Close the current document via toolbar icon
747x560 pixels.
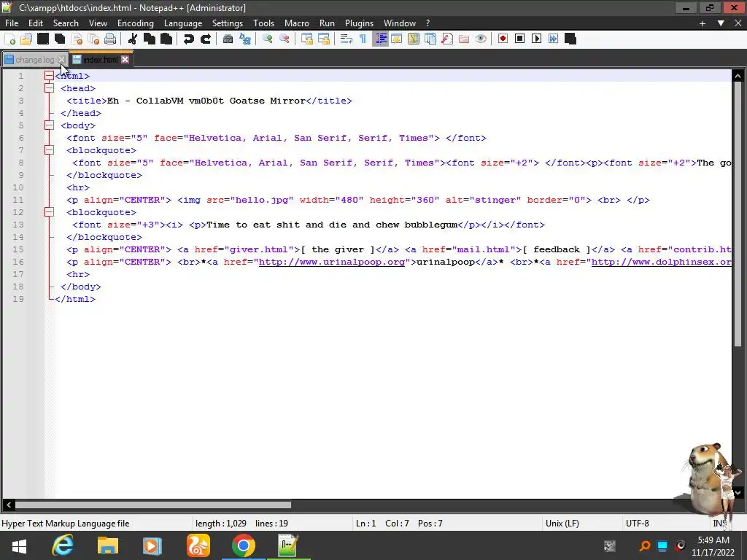[x=77, y=39]
